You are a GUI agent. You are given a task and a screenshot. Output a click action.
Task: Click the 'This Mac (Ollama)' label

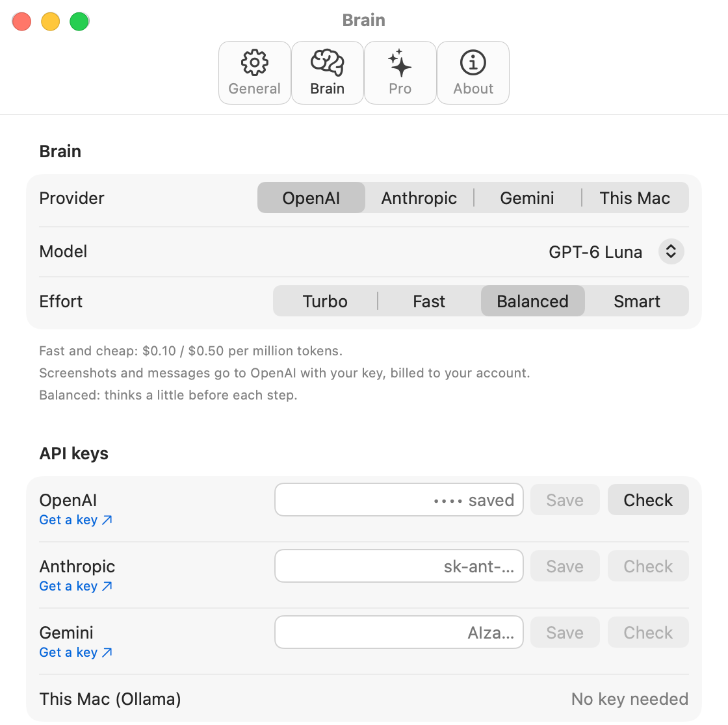click(x=110, y=699)
